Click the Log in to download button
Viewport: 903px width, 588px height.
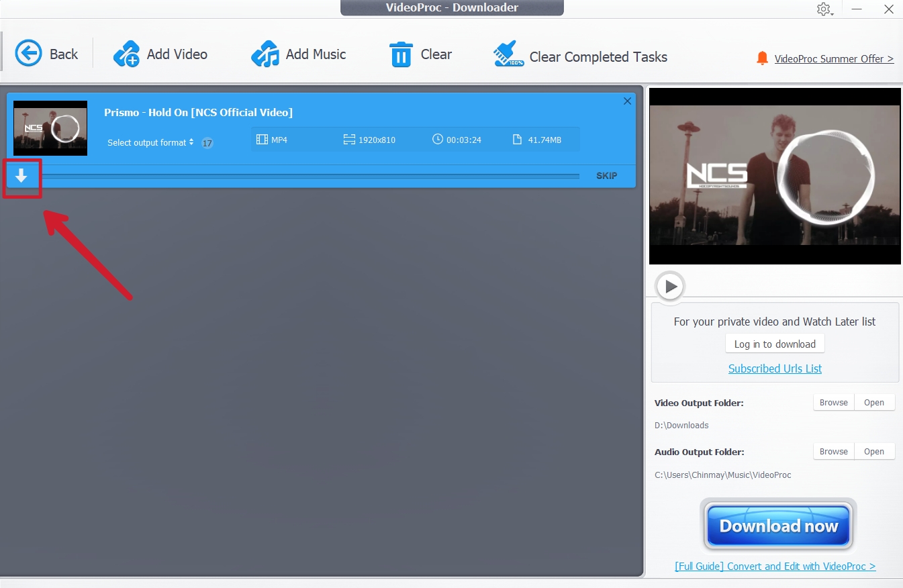[x=775, y=344]
